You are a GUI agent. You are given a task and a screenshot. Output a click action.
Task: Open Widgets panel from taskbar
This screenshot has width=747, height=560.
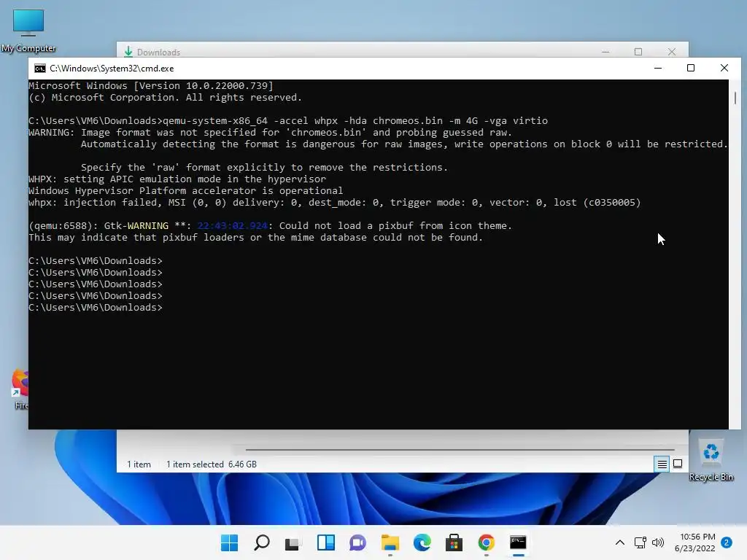click(x=326, y=542)
